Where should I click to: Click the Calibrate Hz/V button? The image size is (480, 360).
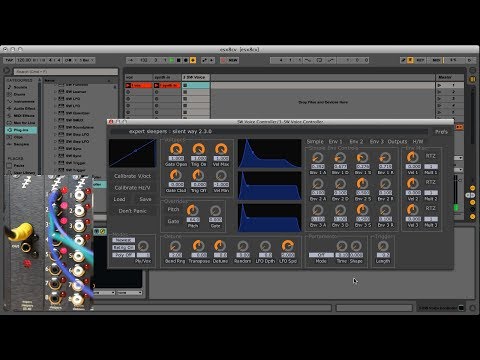pos(132,188)
